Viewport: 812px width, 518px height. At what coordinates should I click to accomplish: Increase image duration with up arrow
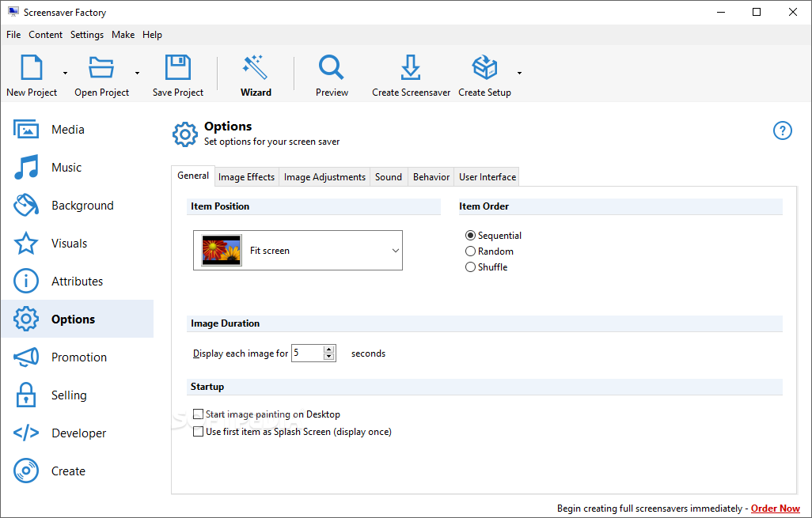point(329,350)
